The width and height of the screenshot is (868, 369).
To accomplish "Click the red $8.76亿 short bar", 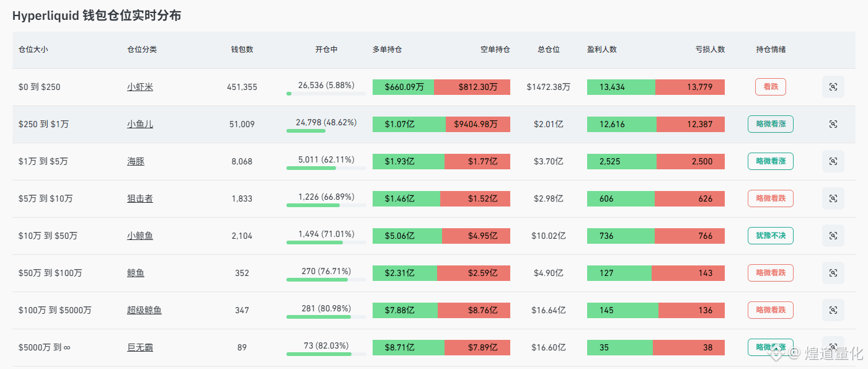I will (x=474, y=310).
